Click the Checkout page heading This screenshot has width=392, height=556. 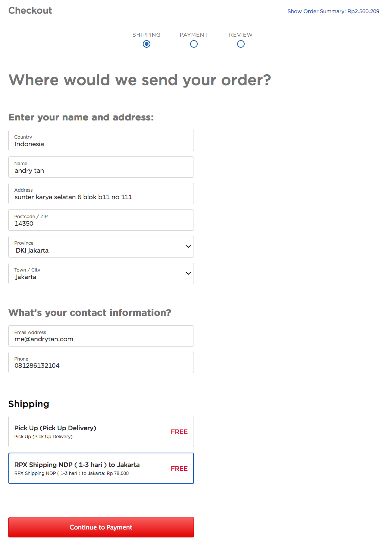(x=30, y=11)
